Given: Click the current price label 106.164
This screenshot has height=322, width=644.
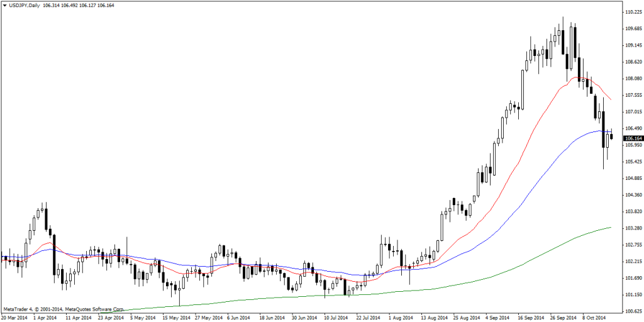Looking at the screenshot, I should [633, 138].
